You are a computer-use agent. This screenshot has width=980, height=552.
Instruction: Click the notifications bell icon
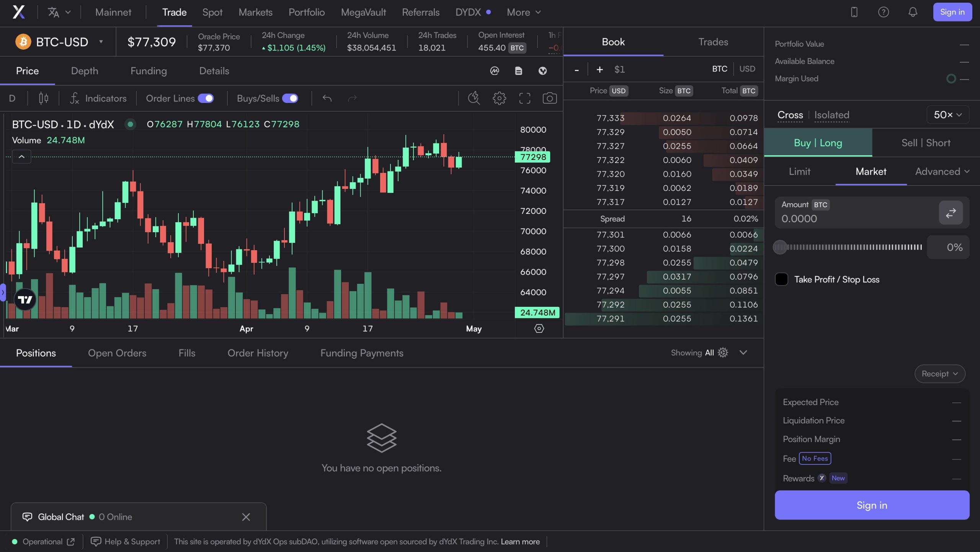[913, 12]
